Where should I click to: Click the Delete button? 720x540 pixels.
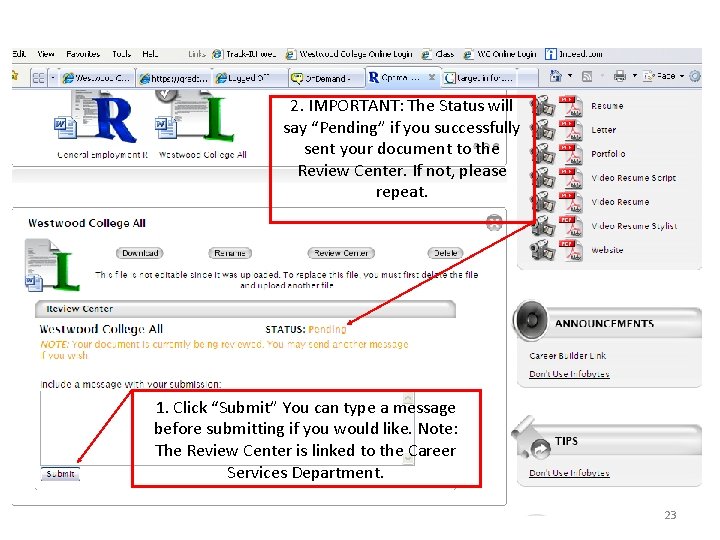click(x=445, y=253)
